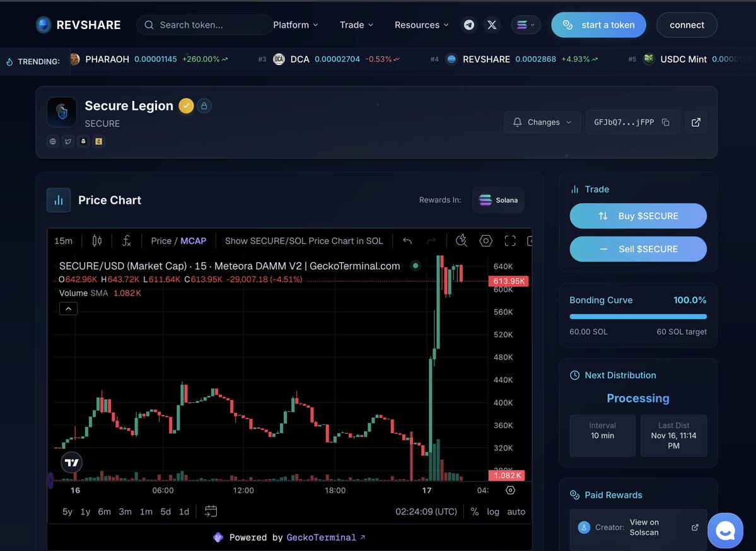Toggle chart to Price mode
Viewport: 756px width, 551px height.
click(x=161, y=241)
